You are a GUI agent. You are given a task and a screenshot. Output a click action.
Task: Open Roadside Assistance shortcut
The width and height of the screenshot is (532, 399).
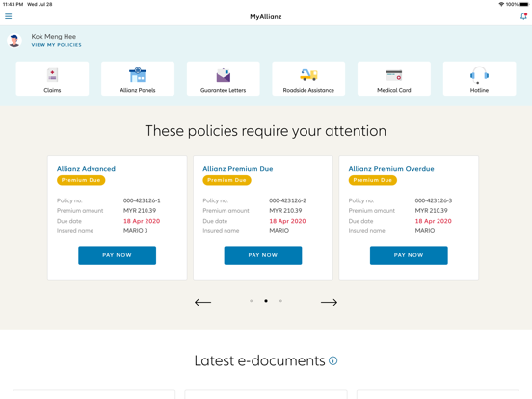click(x=308, y=79)
